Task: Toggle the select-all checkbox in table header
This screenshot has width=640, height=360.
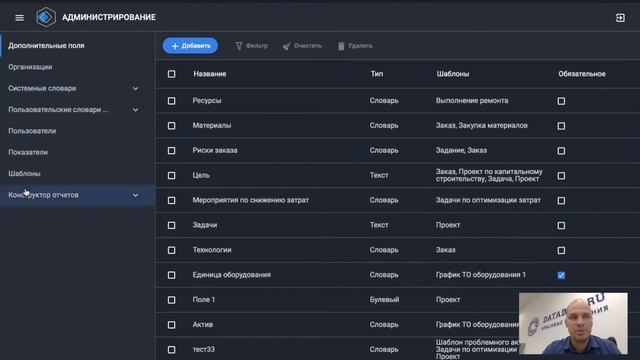Action: 171,74
